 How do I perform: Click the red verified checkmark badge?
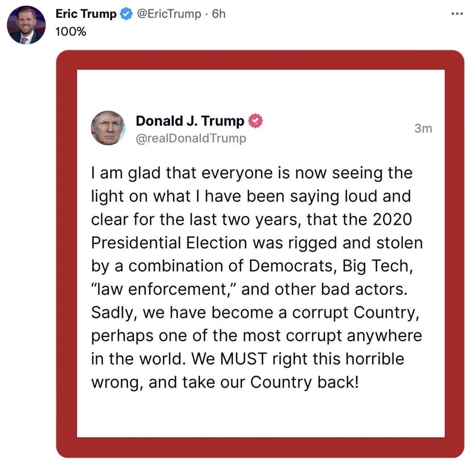coord(255,121)
